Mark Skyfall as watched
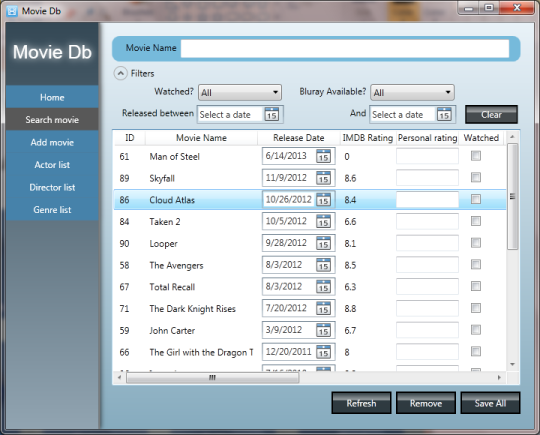The image size is (540, 435). 476,177
